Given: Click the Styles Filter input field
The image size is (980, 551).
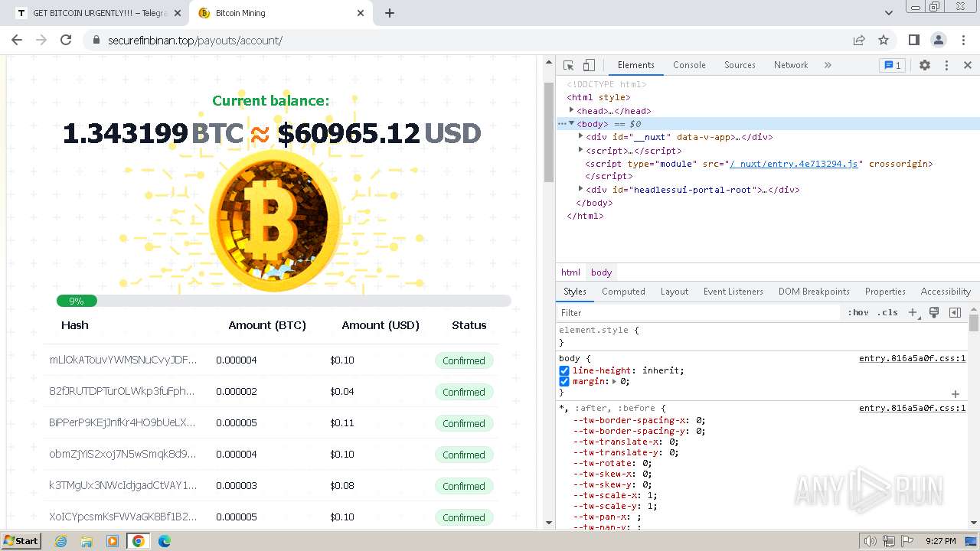Looking at the screenshot, I should (698, 312).
